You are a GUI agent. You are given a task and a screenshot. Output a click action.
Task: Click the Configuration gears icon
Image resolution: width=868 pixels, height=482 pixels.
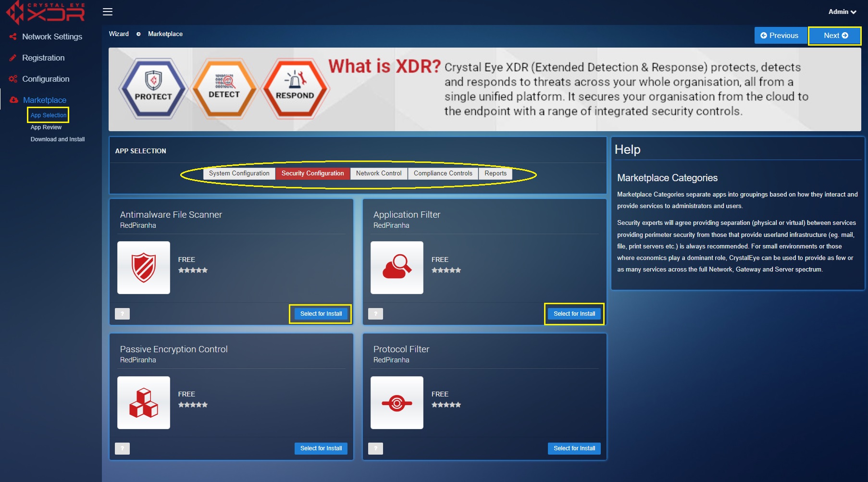point(13,79)
